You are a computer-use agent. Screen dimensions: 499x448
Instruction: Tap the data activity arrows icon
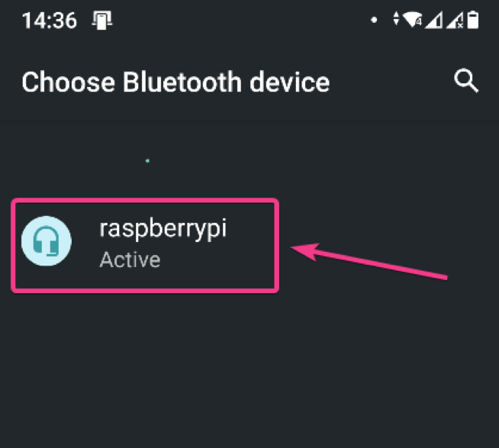tap(396, 18)
